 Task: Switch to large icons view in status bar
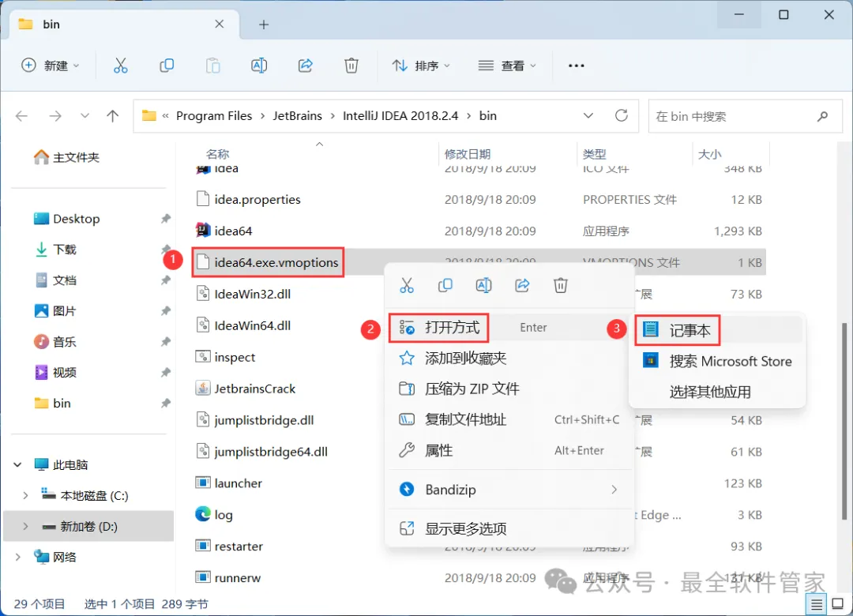(838, 604)
